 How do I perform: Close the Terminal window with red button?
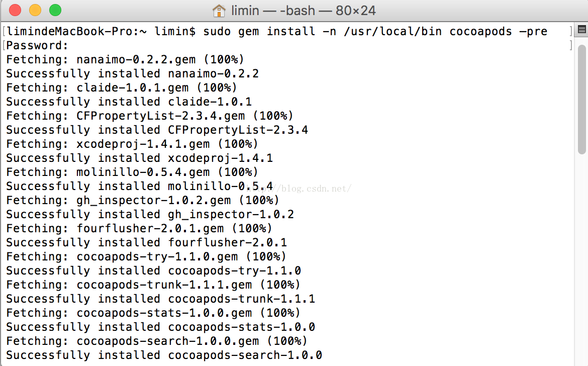[x=15, y=10]
